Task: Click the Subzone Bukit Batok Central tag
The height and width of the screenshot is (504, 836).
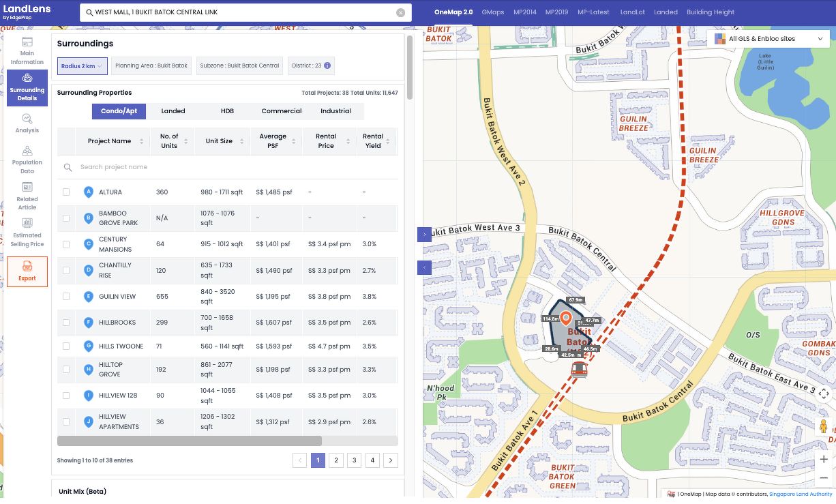Action: pos(239,65)
